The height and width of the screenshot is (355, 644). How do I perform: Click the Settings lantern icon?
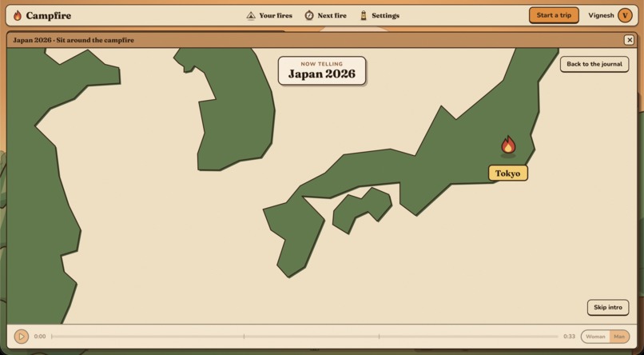coord(363,16)
